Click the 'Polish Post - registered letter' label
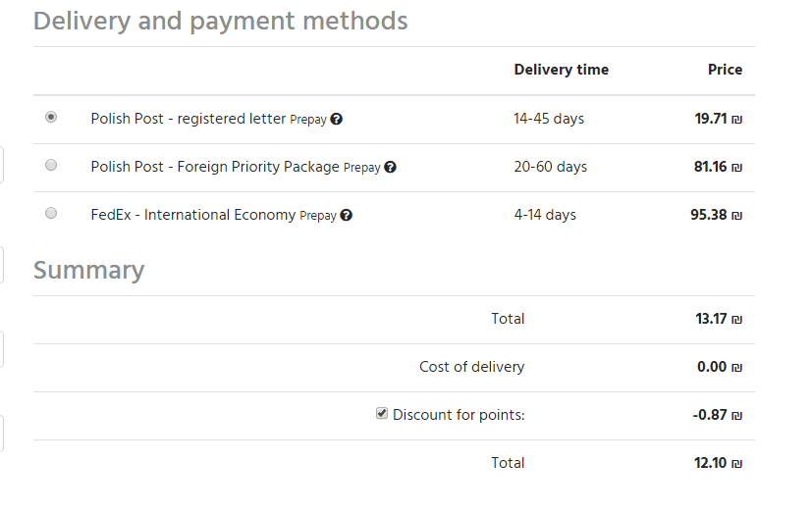Viewport: 812px width, 514px height. [188, 119]
